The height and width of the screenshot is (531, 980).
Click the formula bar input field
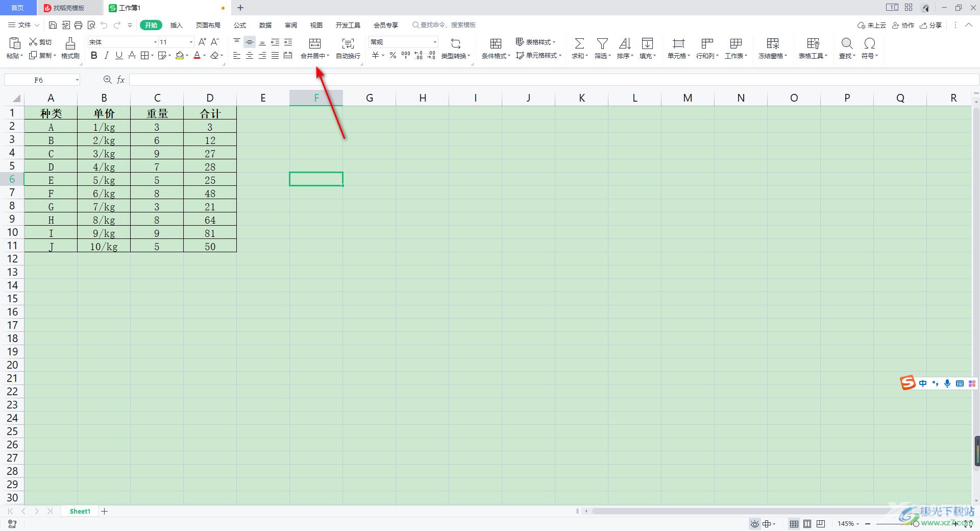(554, 80)
